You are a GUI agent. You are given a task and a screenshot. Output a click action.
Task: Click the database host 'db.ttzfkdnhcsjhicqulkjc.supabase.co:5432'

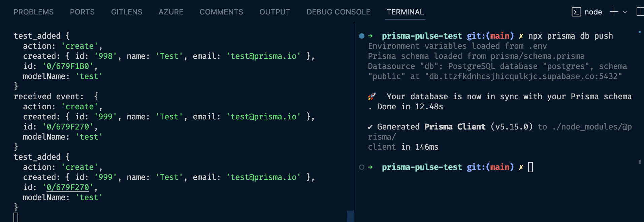tap(523, 76)
